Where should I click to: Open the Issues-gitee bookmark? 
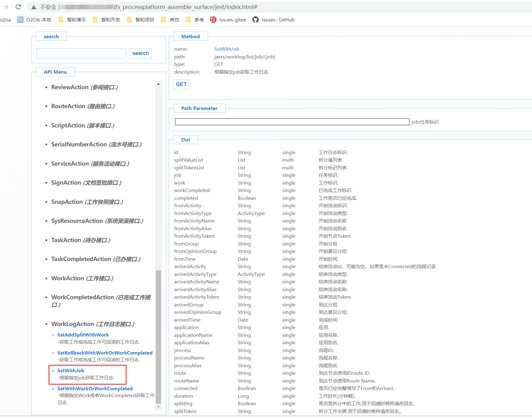[228, 20]
